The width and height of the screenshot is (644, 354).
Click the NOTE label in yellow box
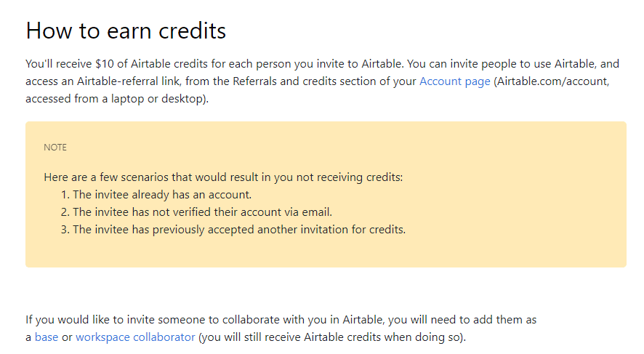[x=55, y=148]
